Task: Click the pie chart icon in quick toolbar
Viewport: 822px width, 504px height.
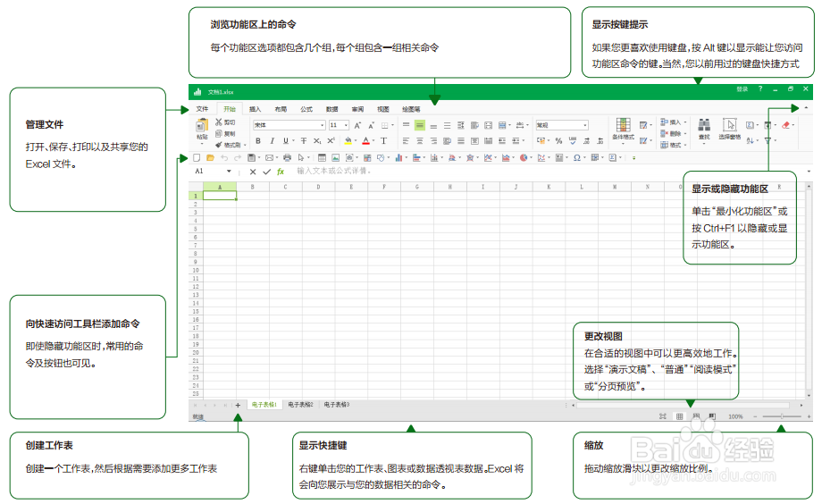Action: (x=524, y=157)
